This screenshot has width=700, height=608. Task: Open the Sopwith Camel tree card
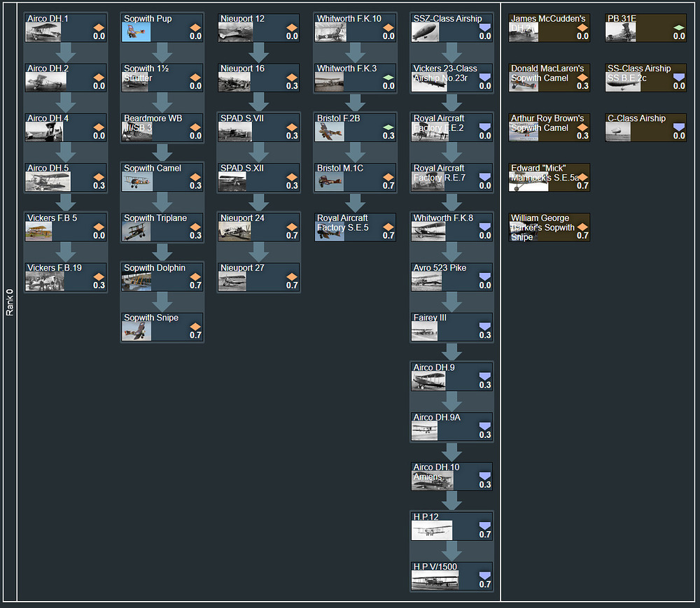click(x=162, y=177)
